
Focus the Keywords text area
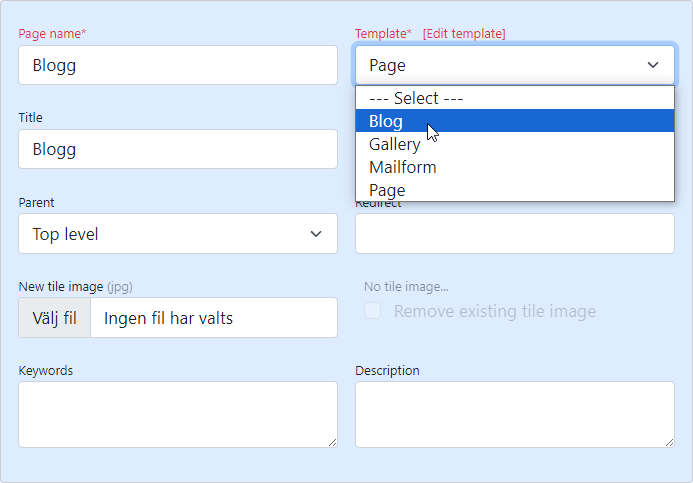click(x=176, y=413)
